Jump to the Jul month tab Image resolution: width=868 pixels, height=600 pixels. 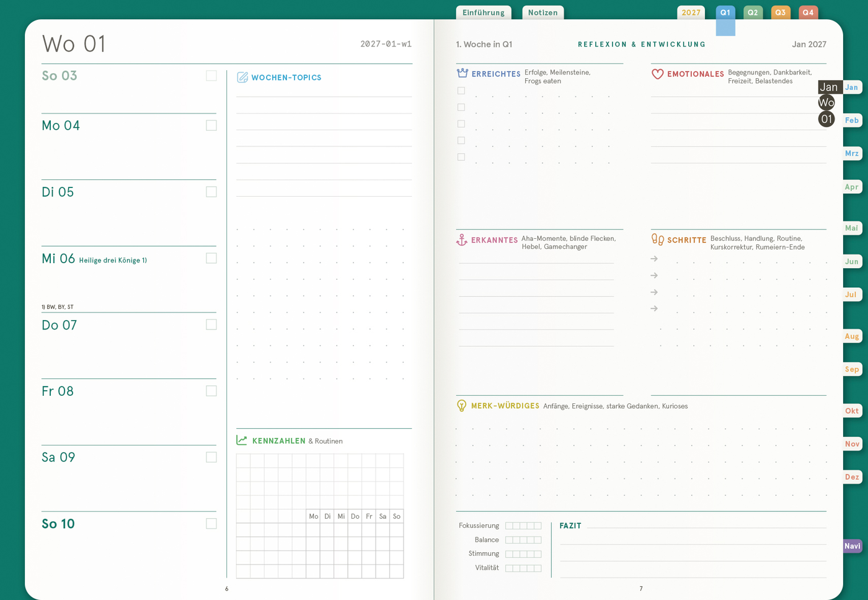click(852, 295)
